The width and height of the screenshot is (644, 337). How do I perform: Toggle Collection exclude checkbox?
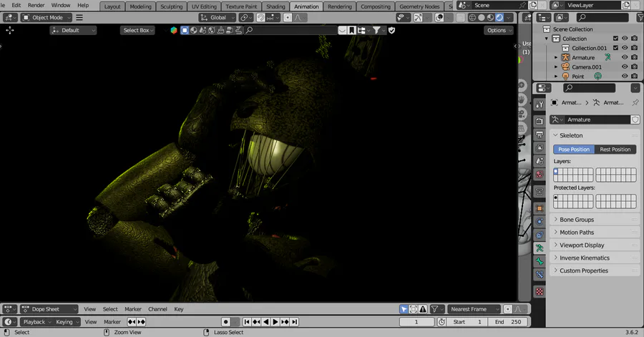pyautogui.click(x=615, y=39)
